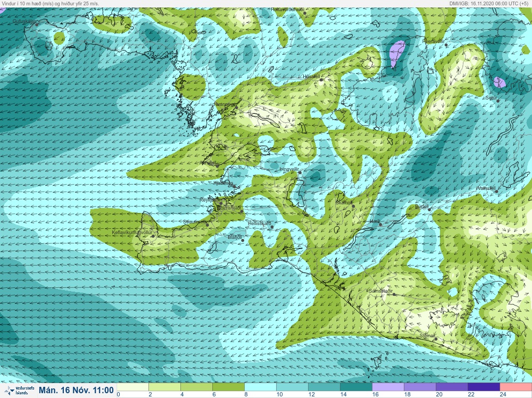Select the Þingvellir station label
The image size is (532, 398).
tap(289, 169)
